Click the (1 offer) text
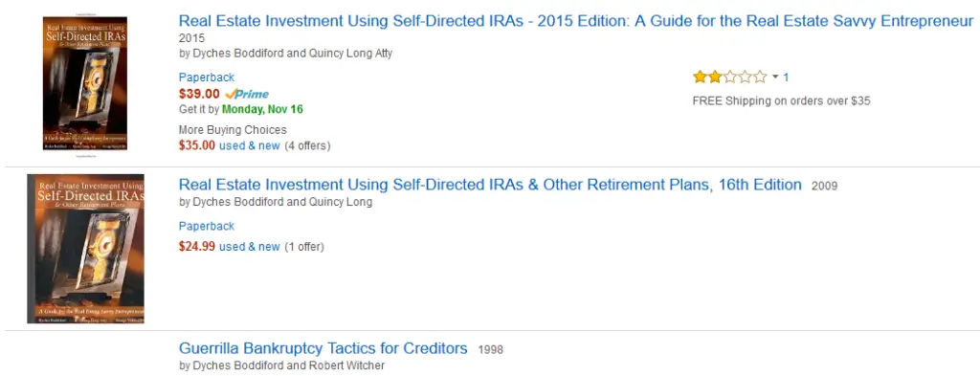Screen dimensions: 980x376 pos(304,247)
